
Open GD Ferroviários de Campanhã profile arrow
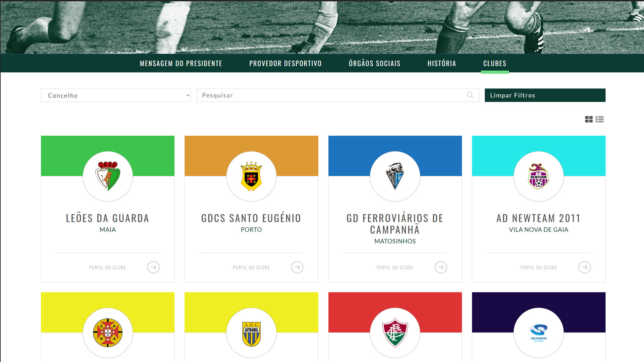(x=441, y=267)
